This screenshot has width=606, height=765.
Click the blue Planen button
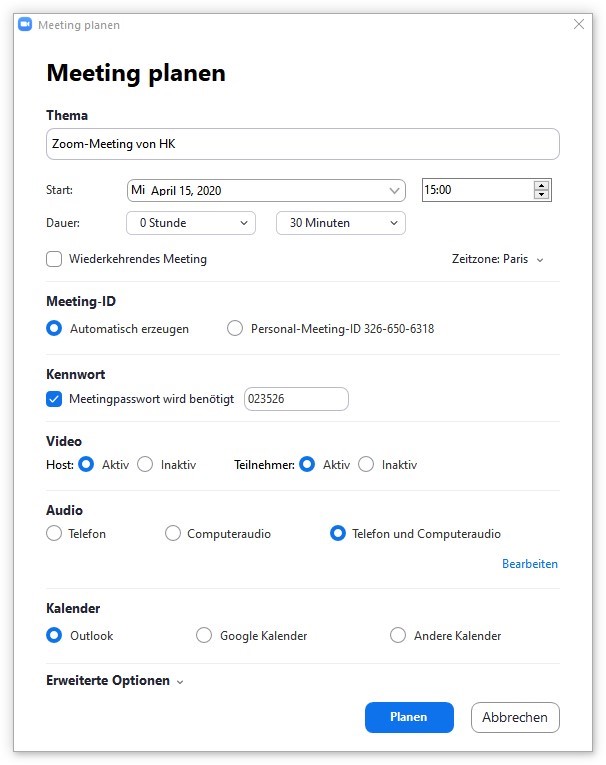tap(409, 717)
